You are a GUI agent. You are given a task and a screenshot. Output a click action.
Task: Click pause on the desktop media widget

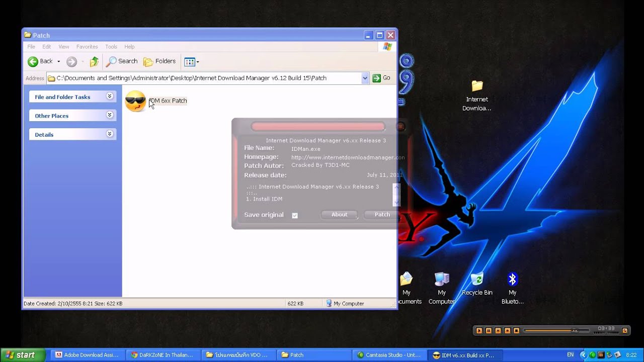pyautogui.click(x=488, y=330)
